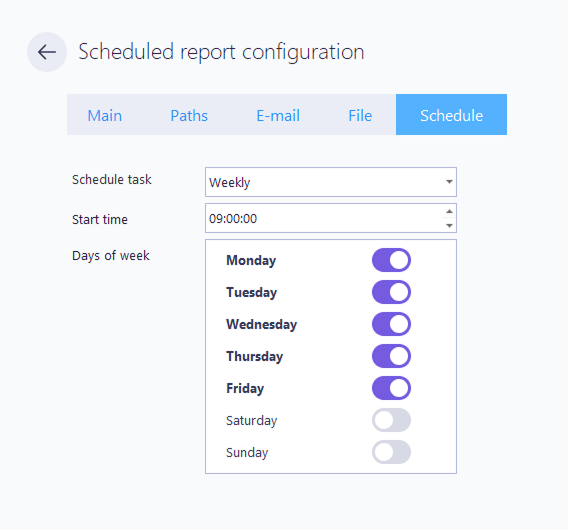Switch to the Main tab
The image size is (568, 530).
pyautogui.click(x=105, y=115)
